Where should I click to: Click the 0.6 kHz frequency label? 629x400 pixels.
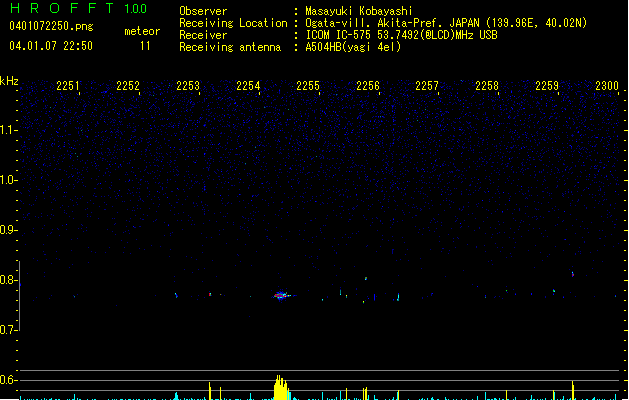click(x=8, y=380)
